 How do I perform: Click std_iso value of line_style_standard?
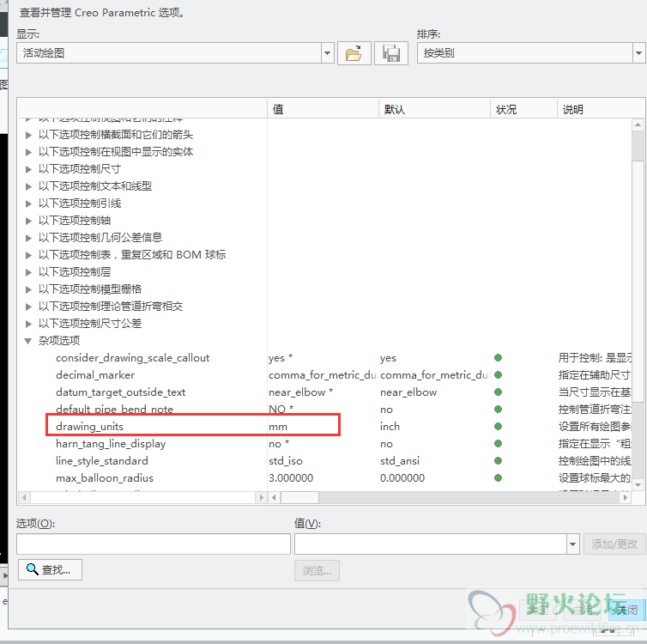[286, 461]
